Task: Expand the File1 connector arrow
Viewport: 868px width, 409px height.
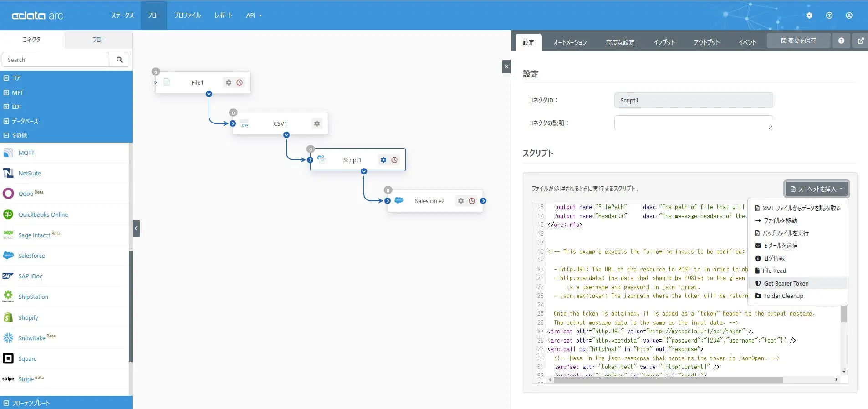Action: coord(156,82)
